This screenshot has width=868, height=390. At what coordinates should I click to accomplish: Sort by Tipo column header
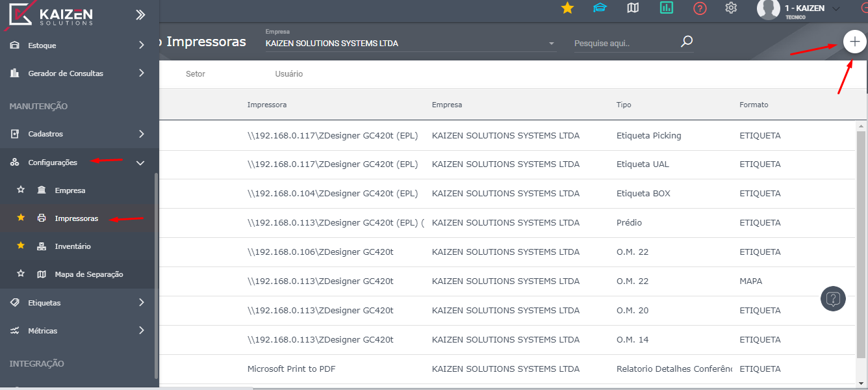pyautogui.click(x=624, y=105)
